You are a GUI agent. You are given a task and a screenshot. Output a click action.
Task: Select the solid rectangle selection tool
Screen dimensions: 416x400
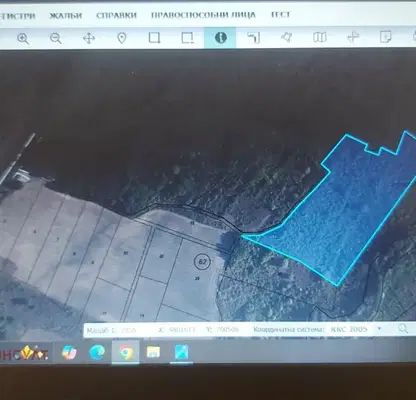[x=154, y=38]
